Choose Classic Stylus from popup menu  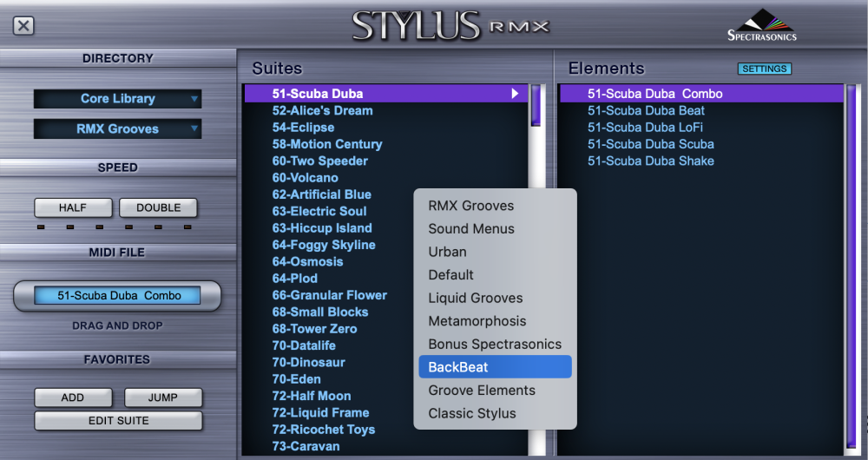coord(495,413)
